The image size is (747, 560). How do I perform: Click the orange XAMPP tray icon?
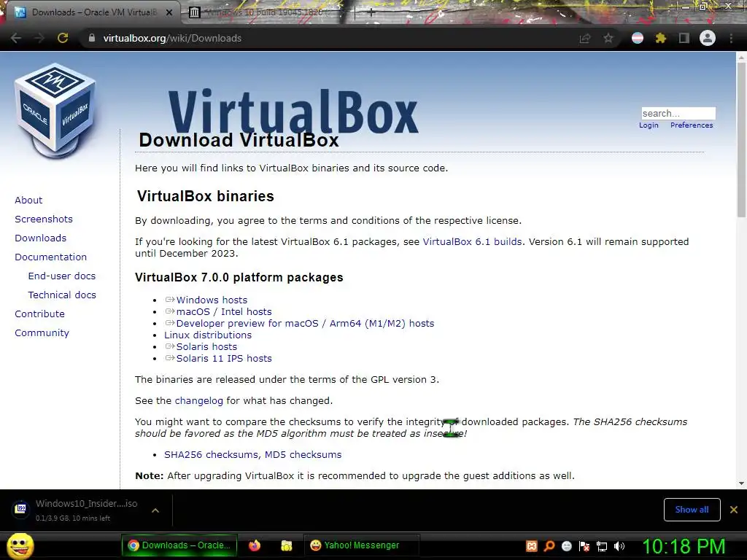(x=532, y=546)
